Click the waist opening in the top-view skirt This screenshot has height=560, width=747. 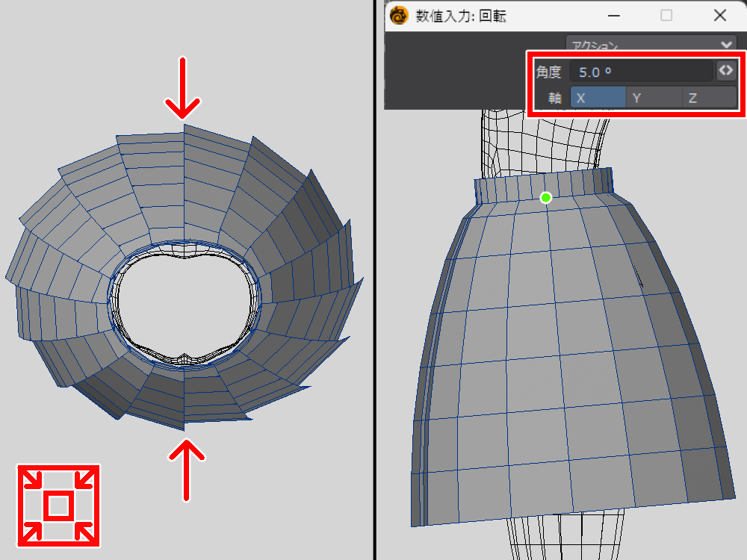point(184,302)
